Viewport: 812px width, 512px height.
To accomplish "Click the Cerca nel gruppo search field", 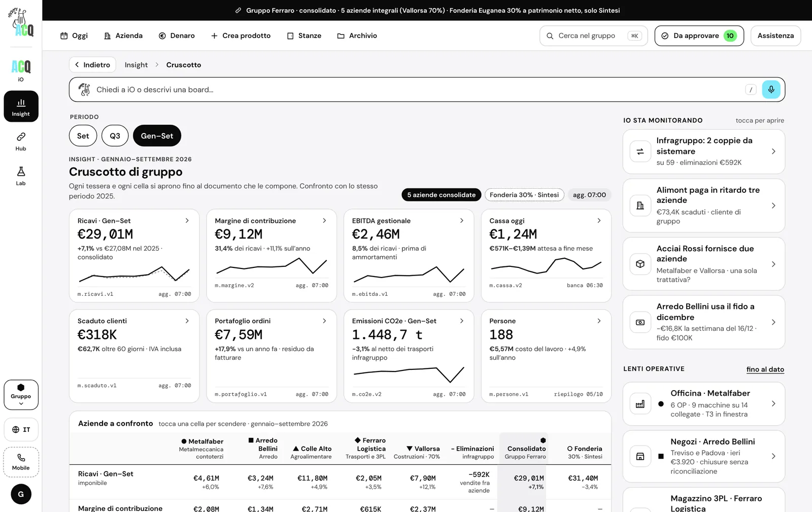I will click(593, 36).
